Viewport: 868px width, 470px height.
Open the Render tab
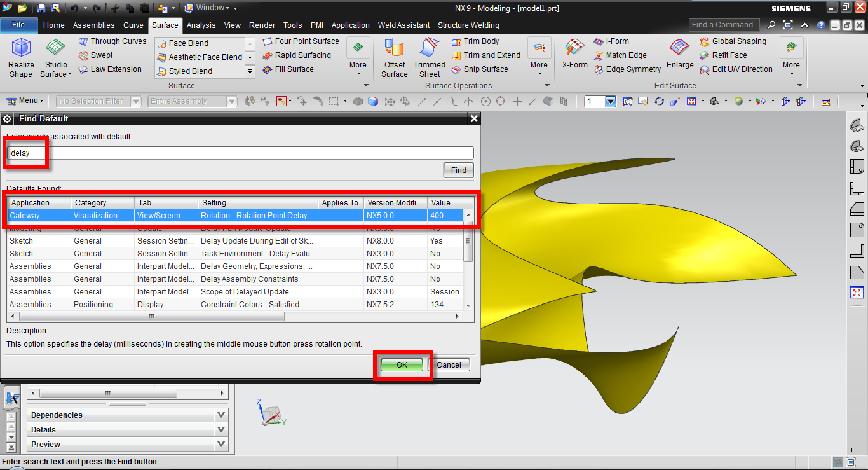tap(262, 25)
